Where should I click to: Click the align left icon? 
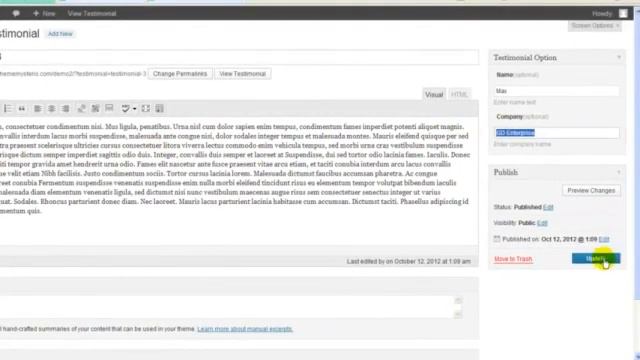tap(38, 109)
